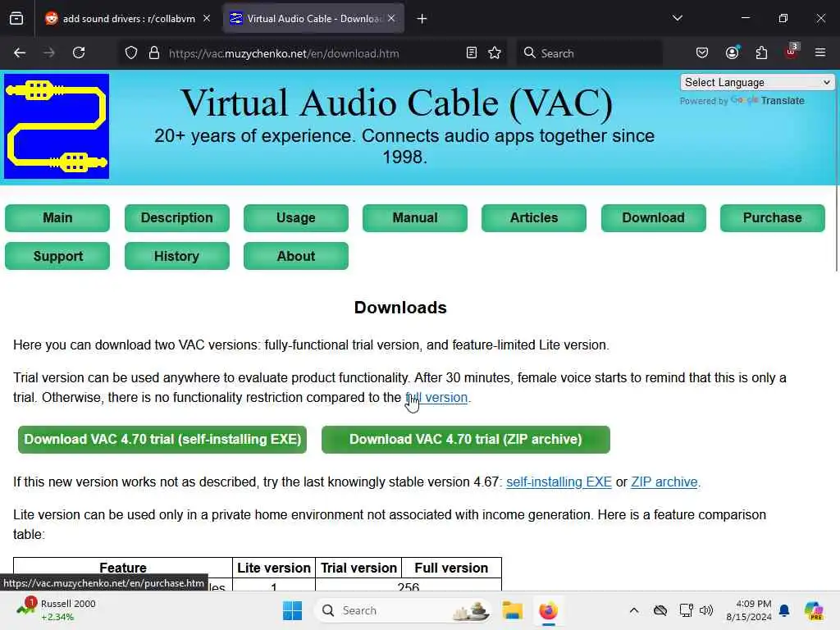The image size is (840, 630).
Task: Toggle reader view icon in address bar
Action: pyautogui.click(x=472, y=52)
